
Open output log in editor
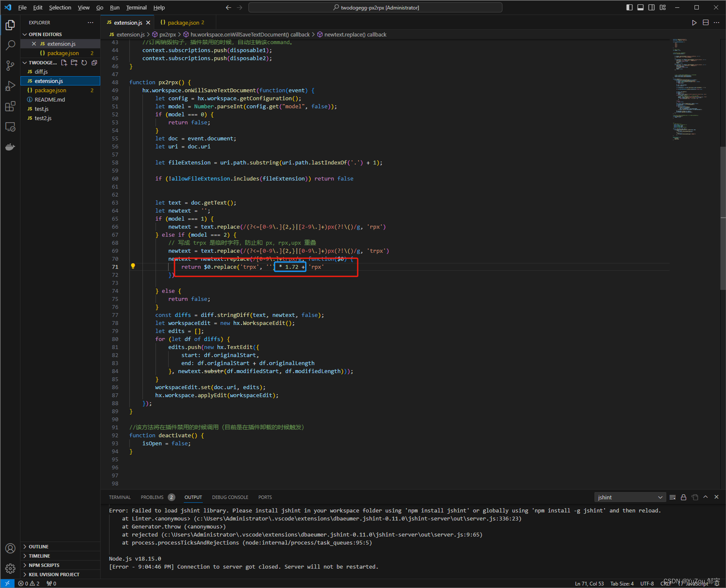point(695,497)
